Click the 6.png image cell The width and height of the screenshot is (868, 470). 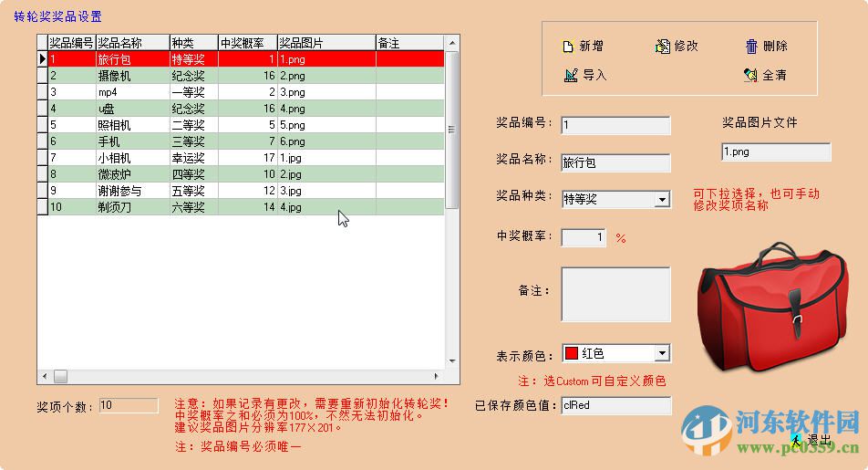(x=326, y=141)
